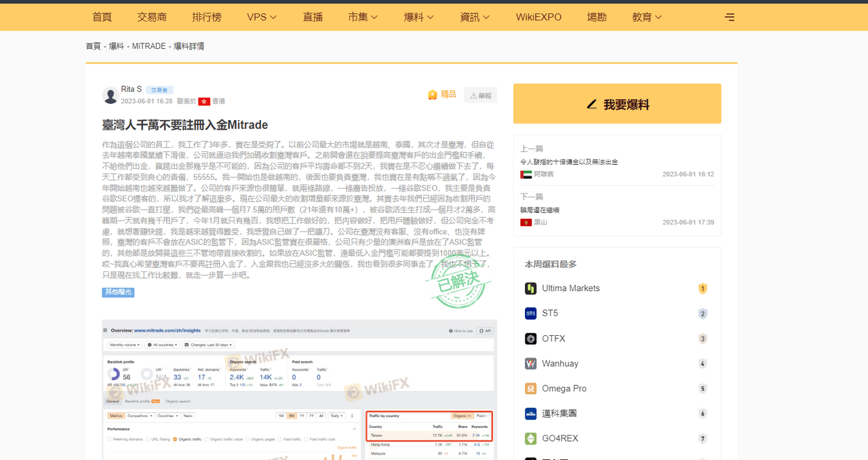Go to 首頁 in the navigation bar
868x460 pixels.
tap(102, 17)
